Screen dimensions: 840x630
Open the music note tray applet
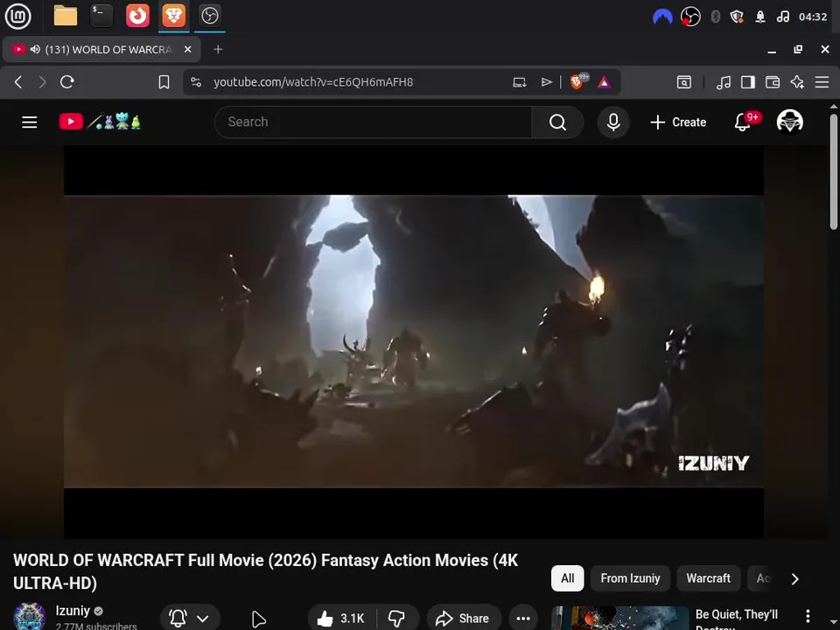pyautogui.click(x=782, y=17)
